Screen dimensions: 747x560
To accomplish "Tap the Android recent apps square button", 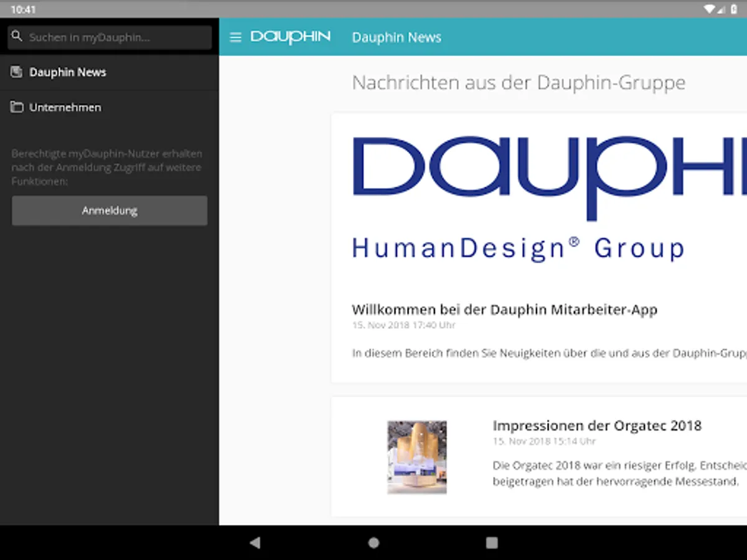I will (492, 543).
